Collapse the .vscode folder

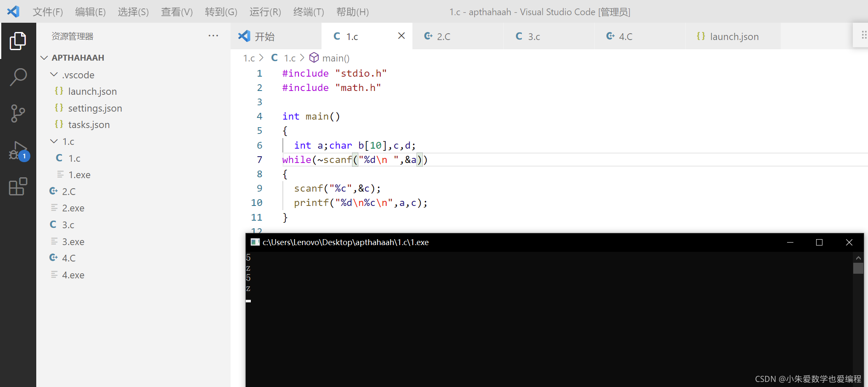pyautogui.click(x=54, y=75)
